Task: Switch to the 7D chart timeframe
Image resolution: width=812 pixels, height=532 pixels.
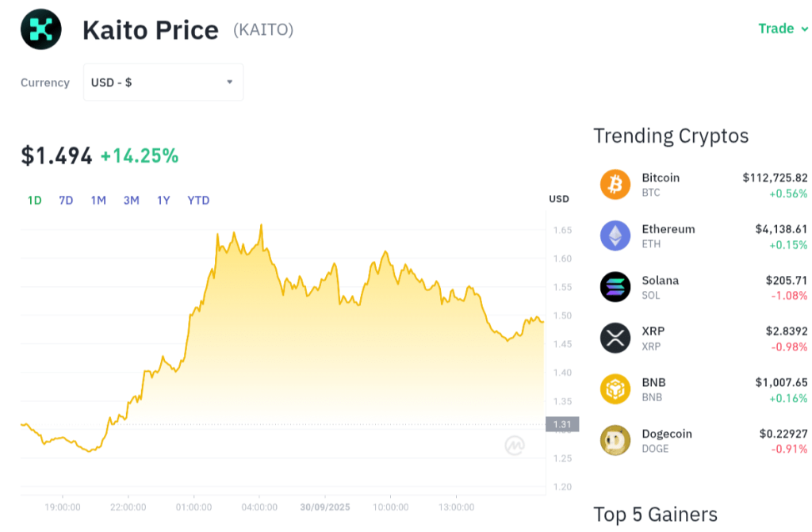Action: [x=65, y=200]
